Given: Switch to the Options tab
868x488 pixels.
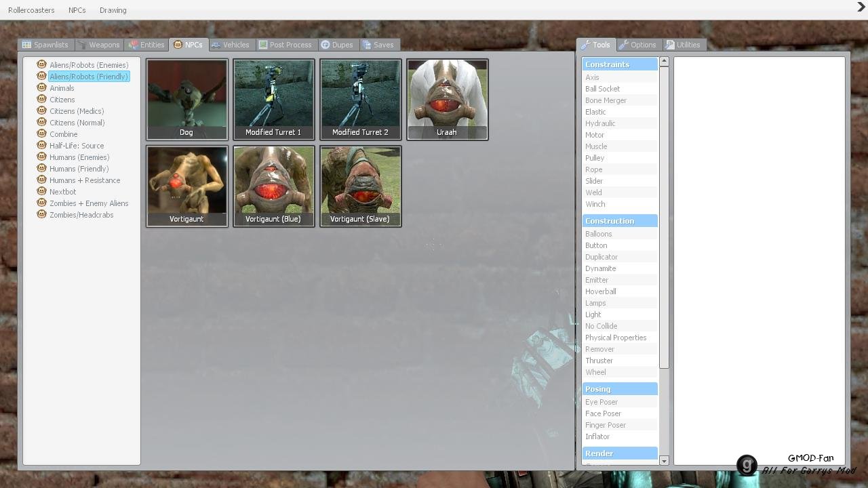Looking at the screenshot, I should coord(638,45).
